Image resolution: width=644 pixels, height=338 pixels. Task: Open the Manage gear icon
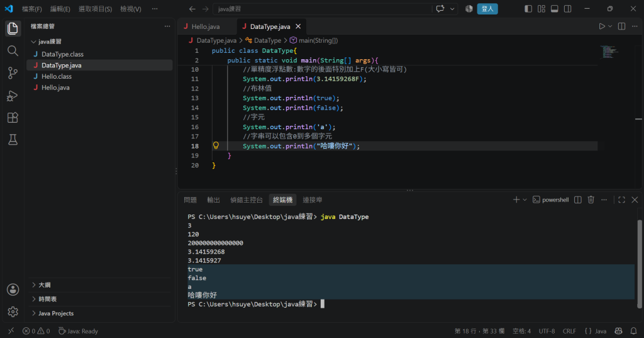coord(13,312)
